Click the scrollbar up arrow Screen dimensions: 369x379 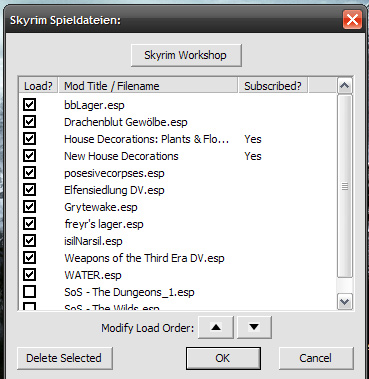345,86
